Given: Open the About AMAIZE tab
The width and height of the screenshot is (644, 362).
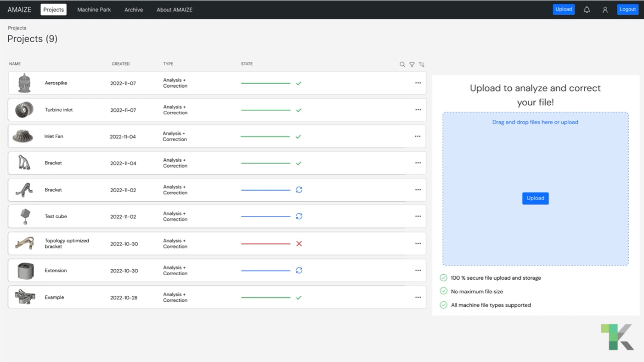Looking at the screenshot, I should pyautogui.click(x=175, y=10).
